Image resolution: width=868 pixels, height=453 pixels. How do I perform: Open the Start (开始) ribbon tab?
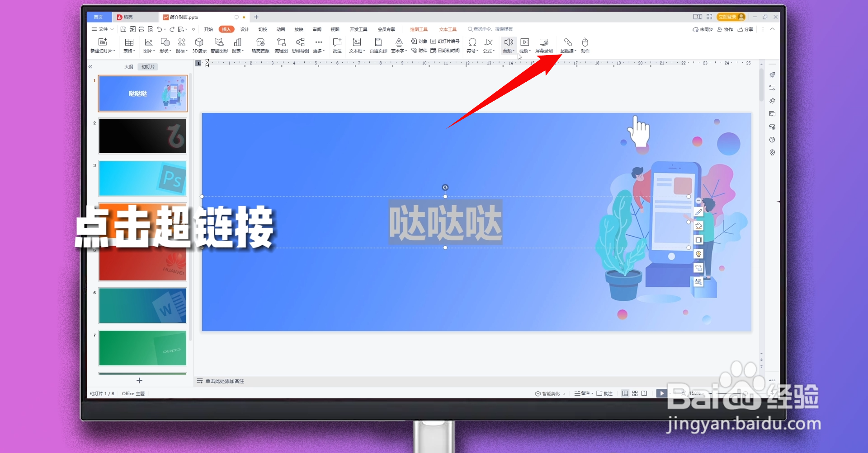tap(208, 29)
